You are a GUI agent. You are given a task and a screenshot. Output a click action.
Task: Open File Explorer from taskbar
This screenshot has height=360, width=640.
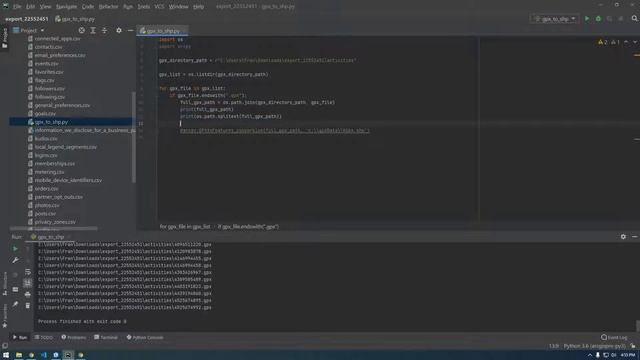pos(19,355)
